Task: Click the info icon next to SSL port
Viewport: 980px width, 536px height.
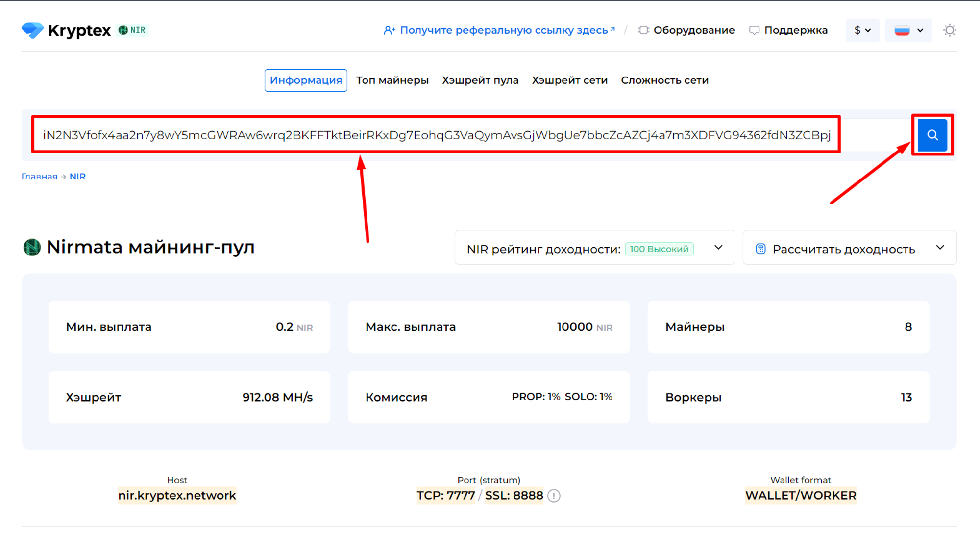Action: point(554,496)
